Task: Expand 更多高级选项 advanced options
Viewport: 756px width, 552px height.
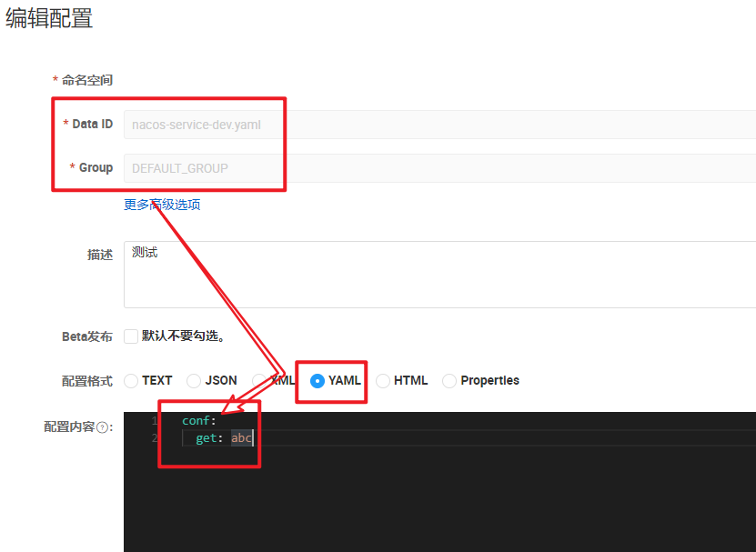Action: coord(162,205)
